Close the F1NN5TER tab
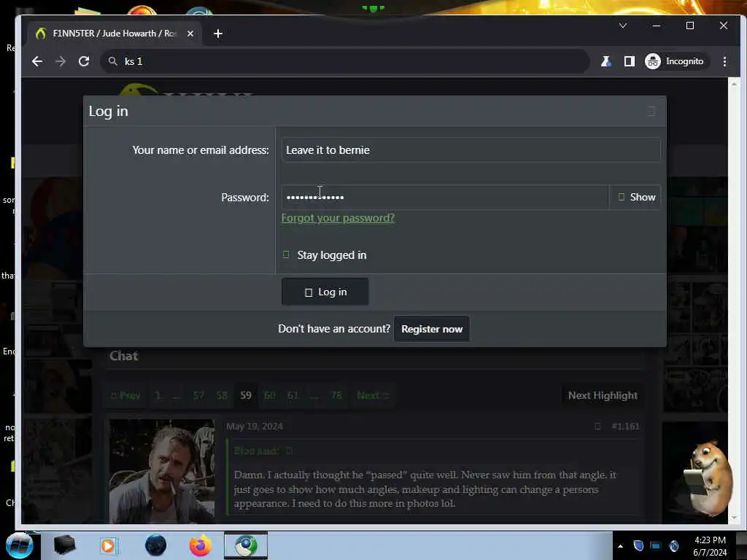The image size is (747, 560). point(190,34)
